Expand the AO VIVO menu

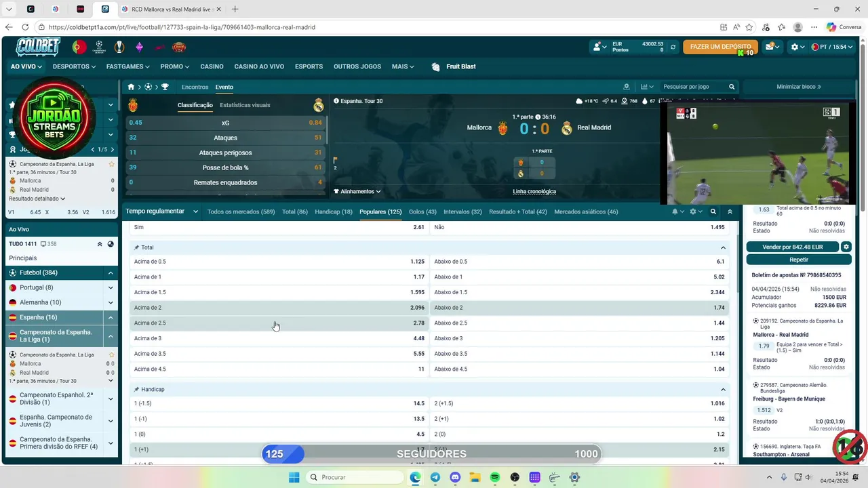click(26, 66)
